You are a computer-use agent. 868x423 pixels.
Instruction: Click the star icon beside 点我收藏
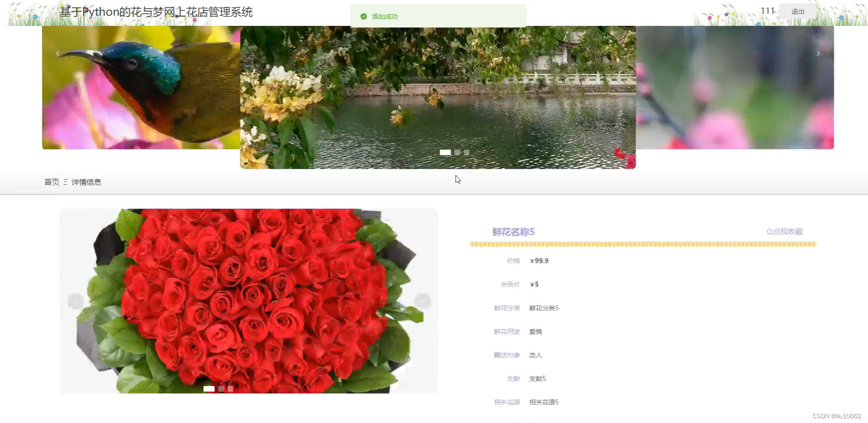[769, 231]
